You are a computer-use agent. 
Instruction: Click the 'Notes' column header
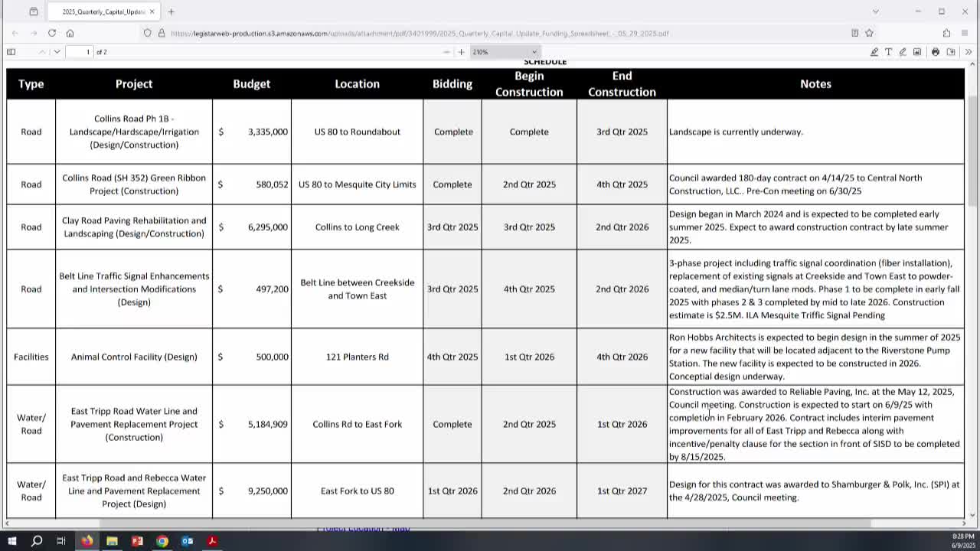tap(815, 83)
